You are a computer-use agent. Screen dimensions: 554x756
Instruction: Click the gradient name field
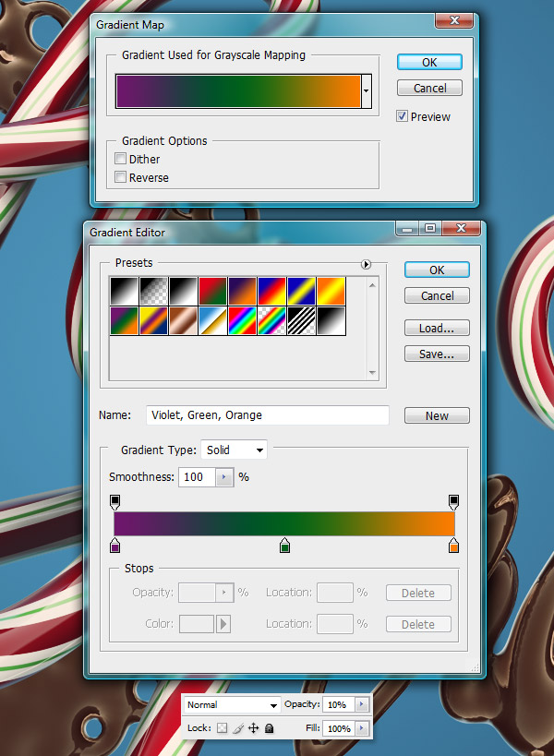[x=268, y=415]
